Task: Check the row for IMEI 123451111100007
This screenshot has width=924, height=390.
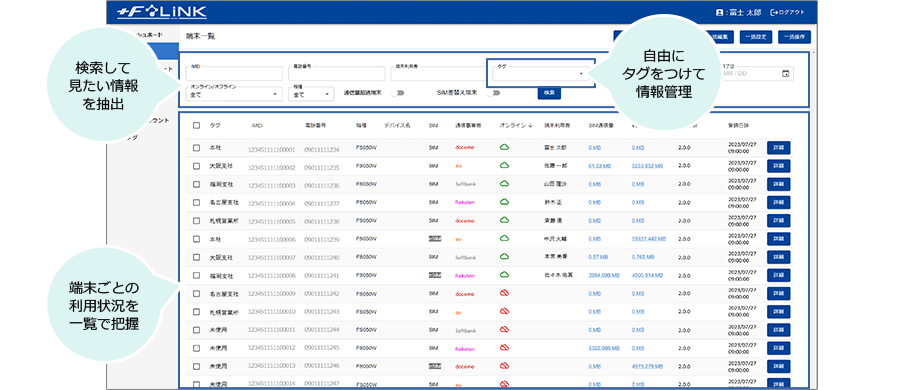Action: (196, 257)
